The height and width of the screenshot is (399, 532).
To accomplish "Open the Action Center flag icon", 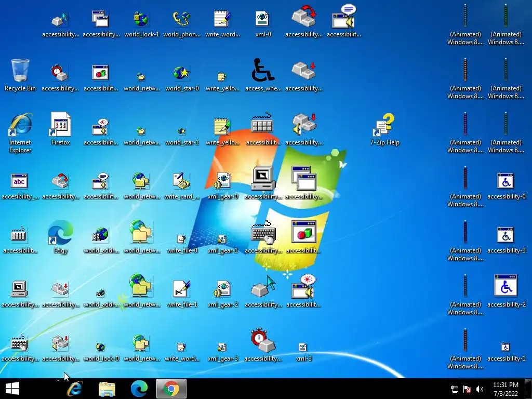I will pyautogui.click(x=467, y=389).
